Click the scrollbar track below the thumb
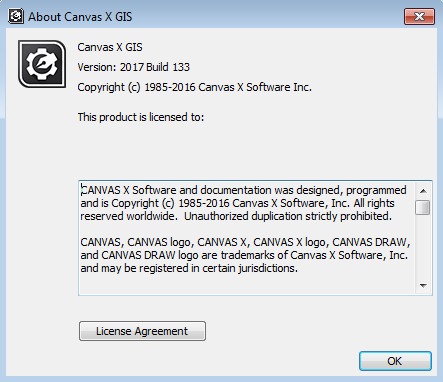This screenshot has width=443, height=382. 423,247
